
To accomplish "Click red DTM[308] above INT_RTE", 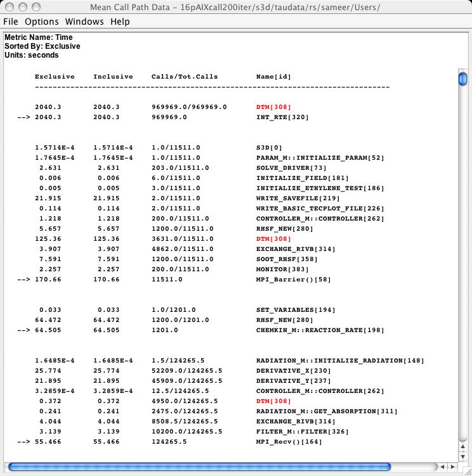I will [x=273, y=107].
